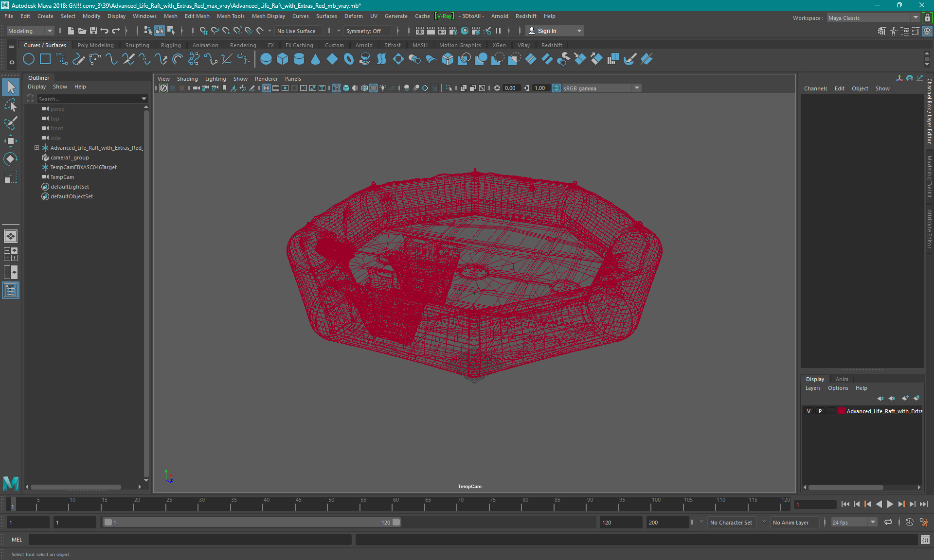Activate the Lasso select tool
The width and height of the screenshot is (934, 560).
pos(11,105)
